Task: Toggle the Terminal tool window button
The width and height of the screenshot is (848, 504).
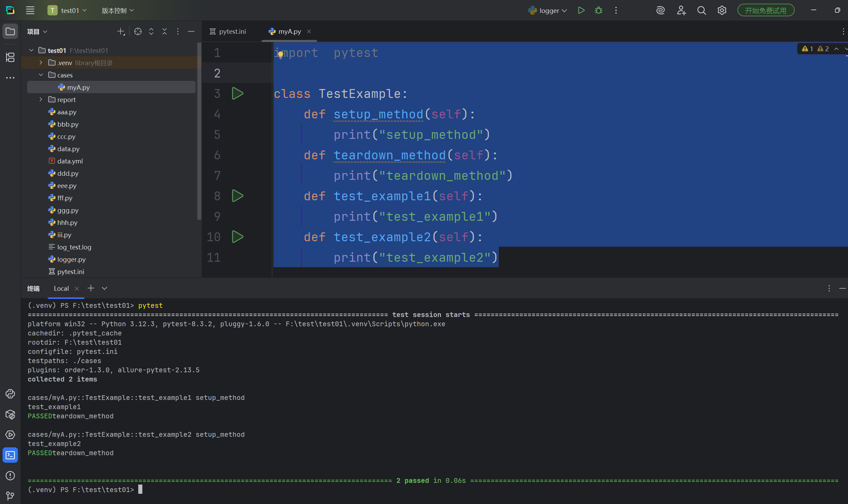Action: tap(10, 455)
